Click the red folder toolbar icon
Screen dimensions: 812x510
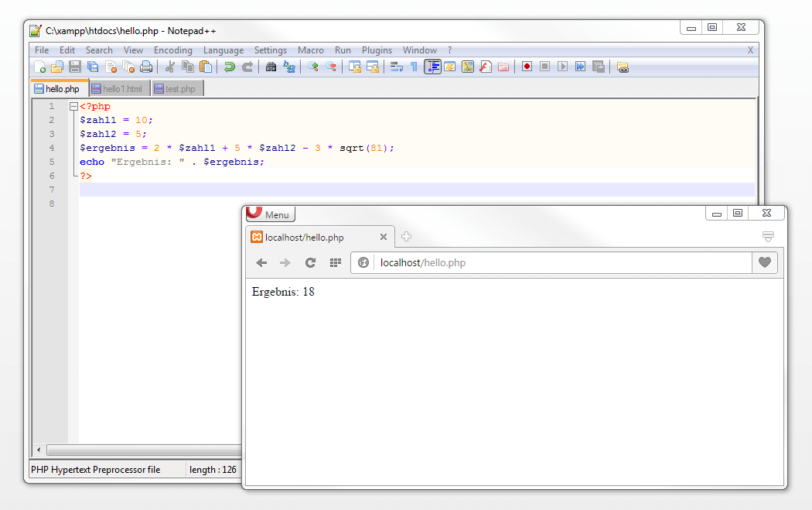coord(503,67)
